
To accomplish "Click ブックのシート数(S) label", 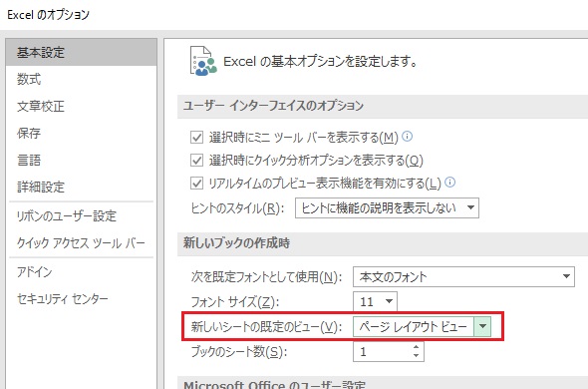I will point(238,352).
